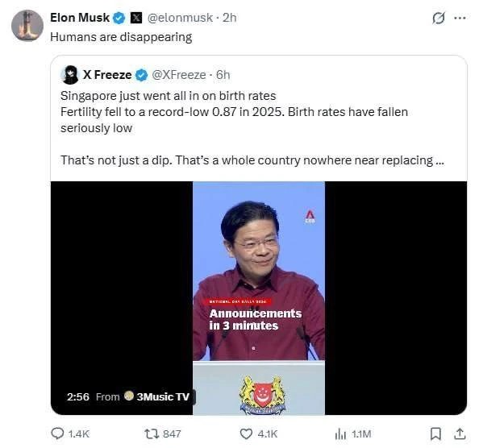View the 1.1M analytics icon
479x448 pixels.
pyautogui.click(x=340, y=433)
